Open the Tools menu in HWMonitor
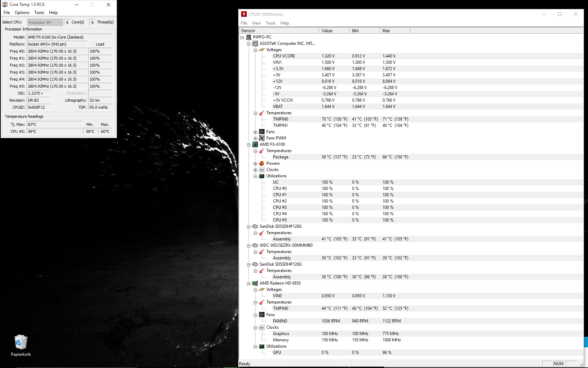Screen dimensions: 588x368 (x=271, y=23)
